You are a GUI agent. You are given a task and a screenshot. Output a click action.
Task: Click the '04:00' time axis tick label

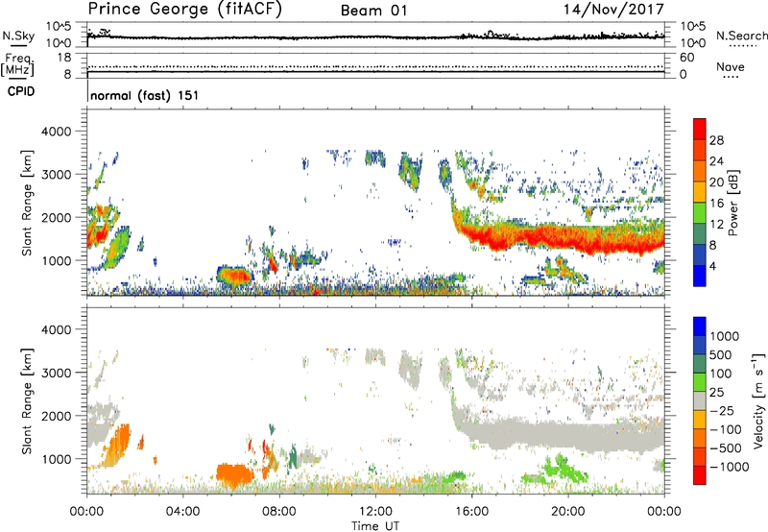coord(182,512)
